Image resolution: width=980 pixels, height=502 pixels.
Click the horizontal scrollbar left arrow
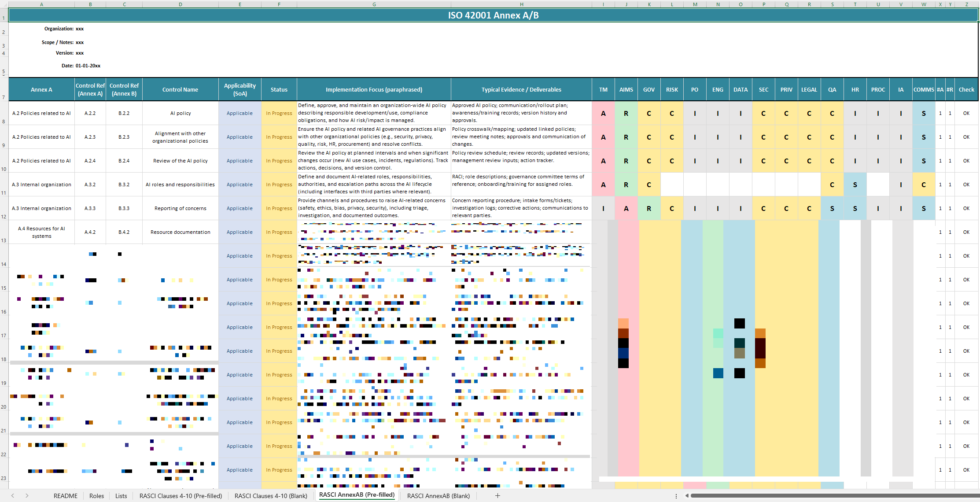(x=687, y=496)
